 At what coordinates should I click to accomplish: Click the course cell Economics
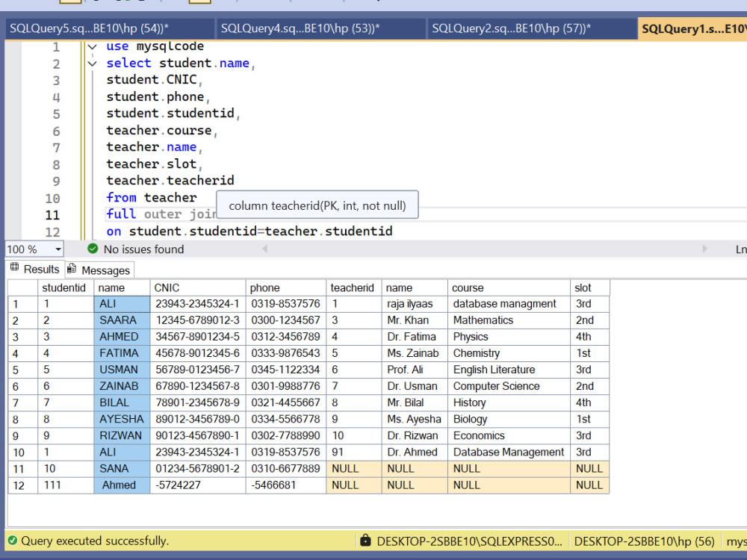509,436
